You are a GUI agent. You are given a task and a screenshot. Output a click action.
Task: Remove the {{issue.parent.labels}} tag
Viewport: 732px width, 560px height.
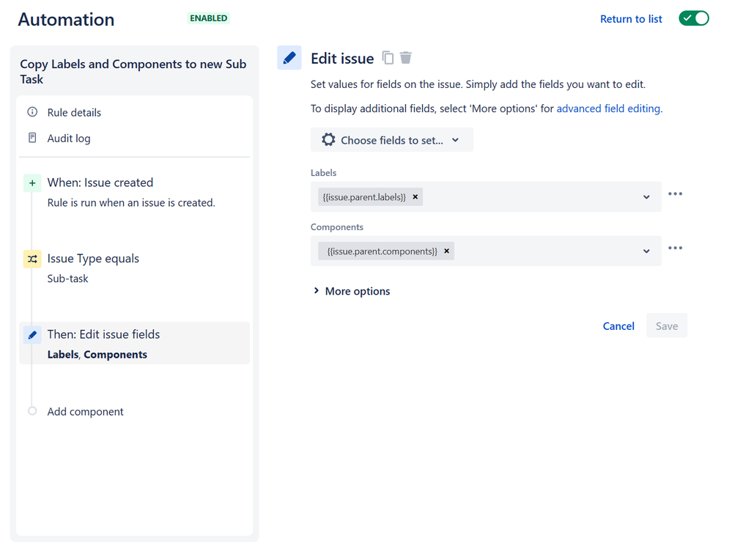click(415, 196)
